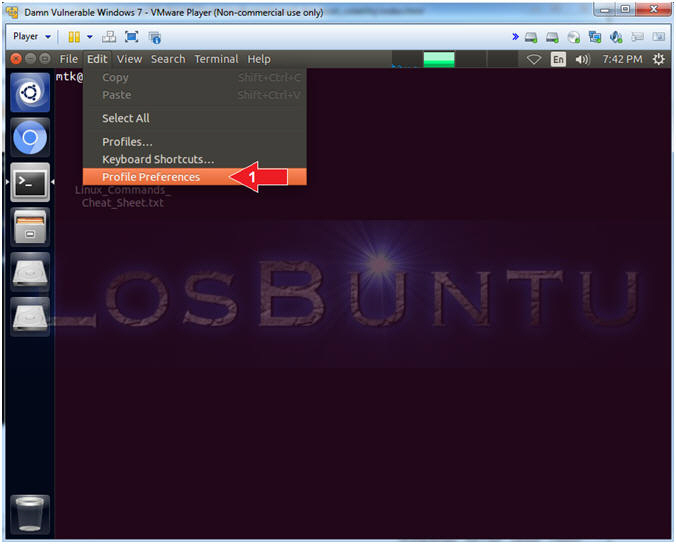The height and width of the screenshot is (544, 676).
Task: Choose Profiles... in the Edit menu
Action: [x=194, y=142]
